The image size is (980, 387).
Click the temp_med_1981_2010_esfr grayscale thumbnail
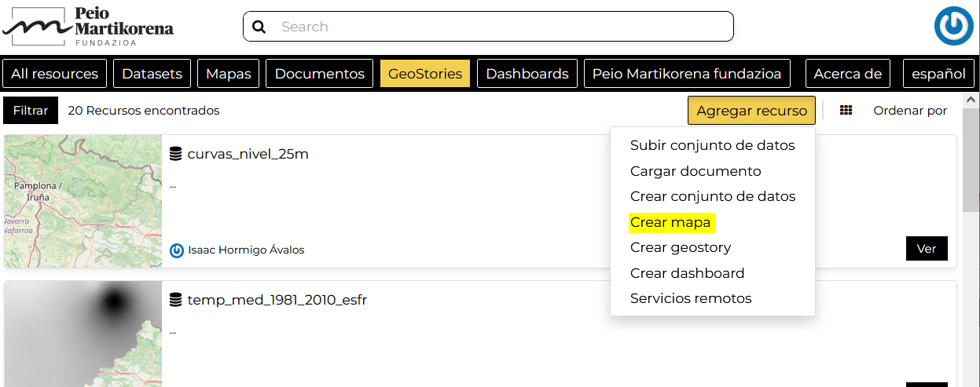[x=83, y=334]
